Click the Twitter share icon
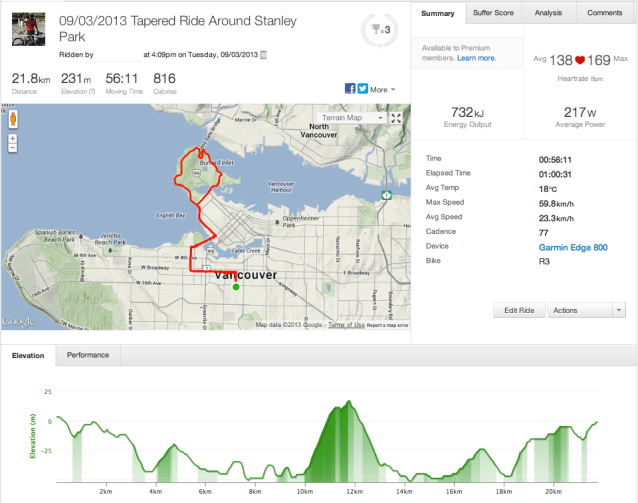 point(361,89)
